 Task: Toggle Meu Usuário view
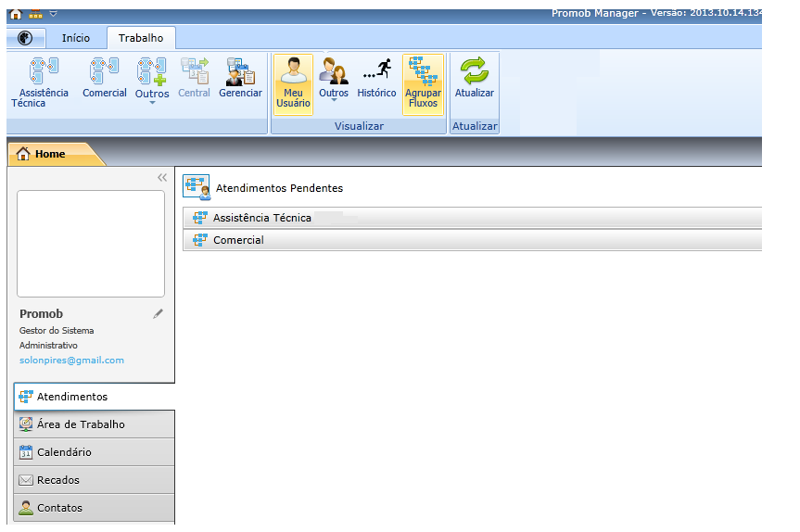(293, 84)
